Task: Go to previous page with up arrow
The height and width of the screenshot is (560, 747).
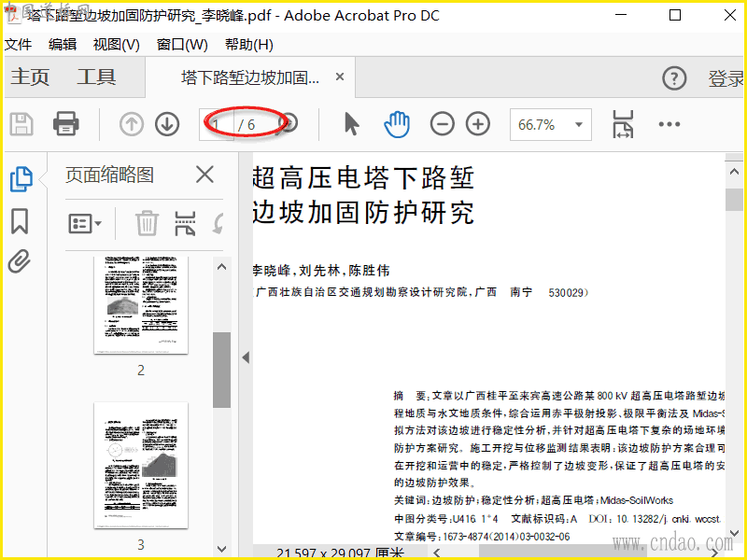Action: coord(132,124)
